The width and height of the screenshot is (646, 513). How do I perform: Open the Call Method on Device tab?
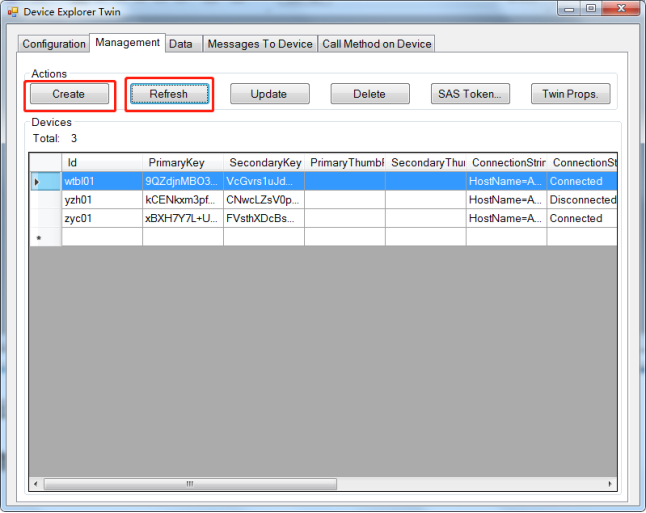[377, 44]
